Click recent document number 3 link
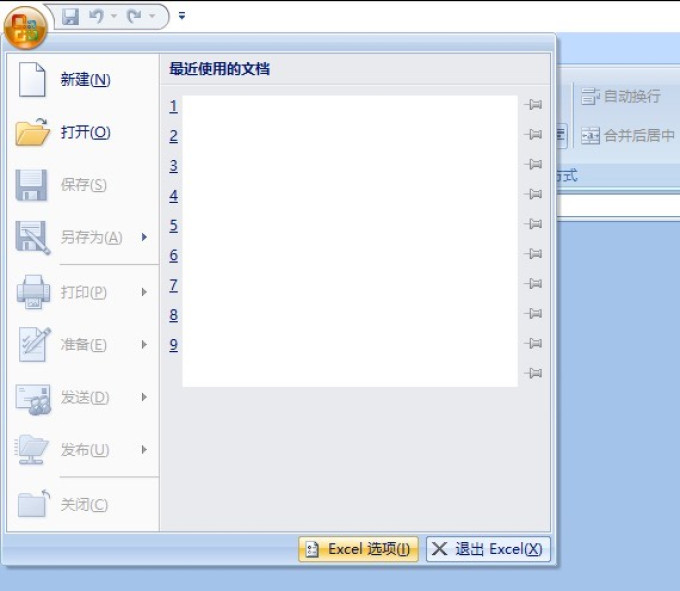The height and width of the screenshot is (591, 680). coord(173,166)
